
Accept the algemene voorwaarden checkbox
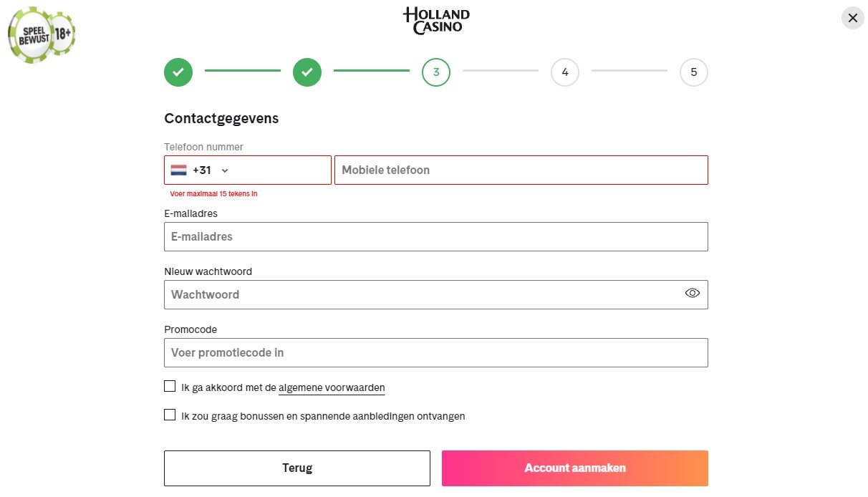click(x=170, y=387)
